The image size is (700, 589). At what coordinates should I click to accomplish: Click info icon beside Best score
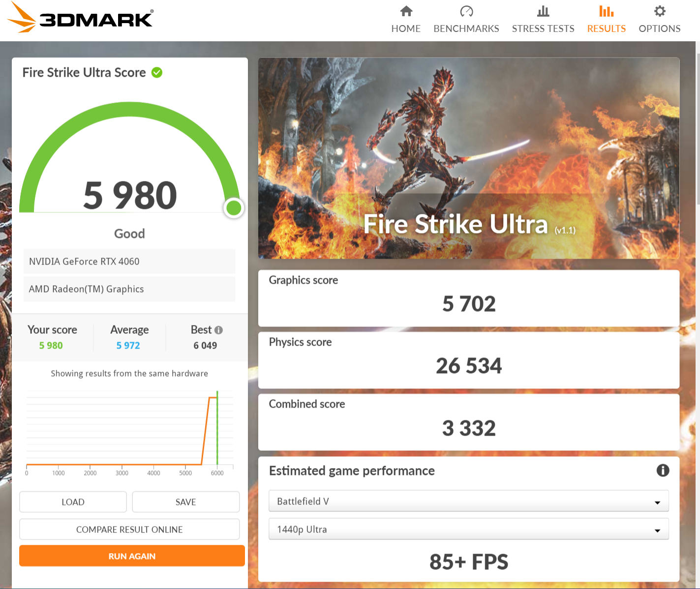point(219,330)
